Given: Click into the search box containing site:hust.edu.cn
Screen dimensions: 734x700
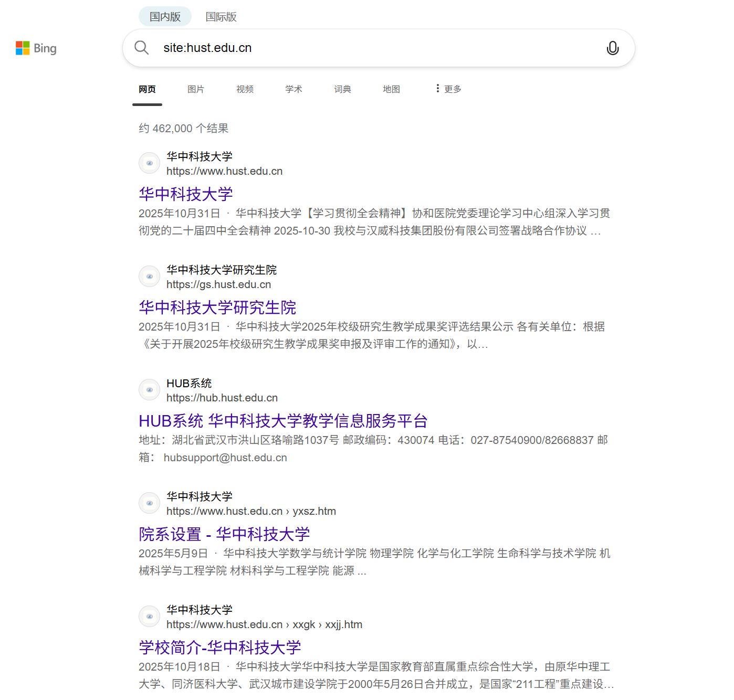Looking at the screenshot, I should pos(378,48).
